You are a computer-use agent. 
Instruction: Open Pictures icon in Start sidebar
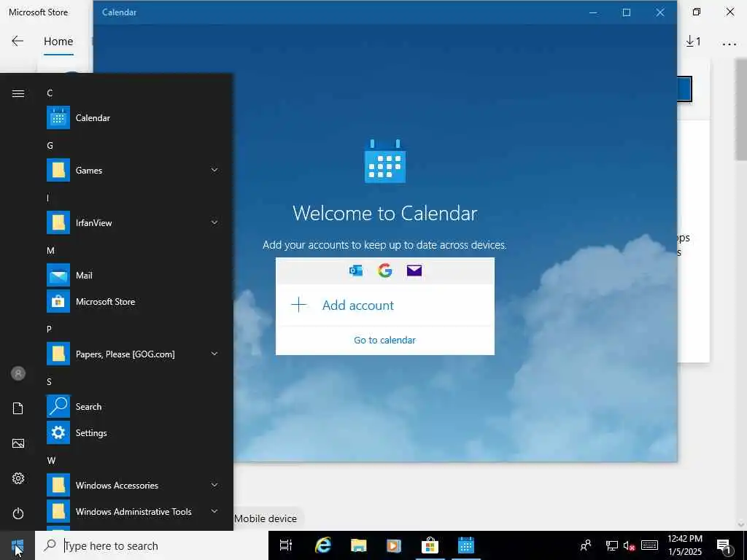(18, 443)
